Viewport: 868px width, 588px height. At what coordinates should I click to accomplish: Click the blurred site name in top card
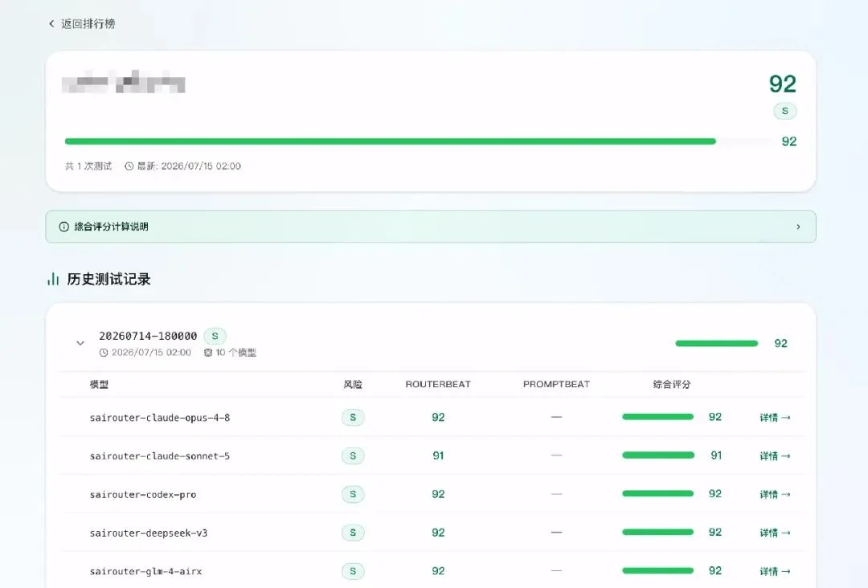124,83
